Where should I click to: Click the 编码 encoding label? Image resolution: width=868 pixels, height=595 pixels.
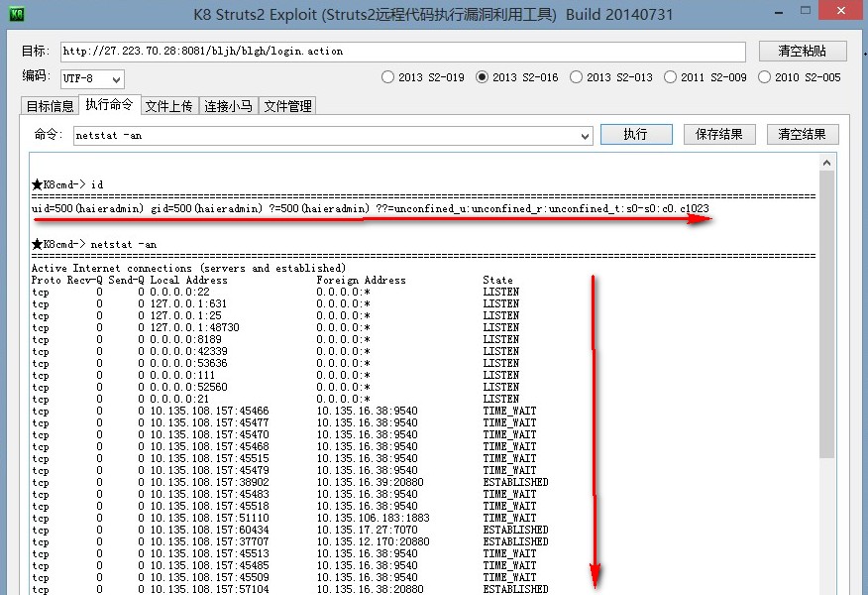(36, 75)
